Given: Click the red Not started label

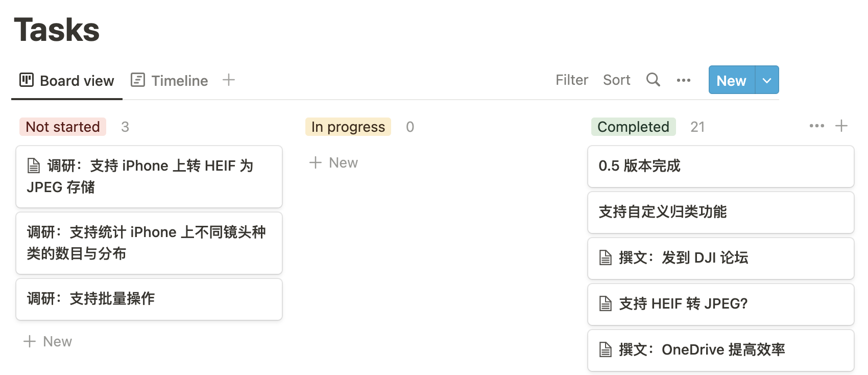Looking at the screenshot, I should [63, 127].
